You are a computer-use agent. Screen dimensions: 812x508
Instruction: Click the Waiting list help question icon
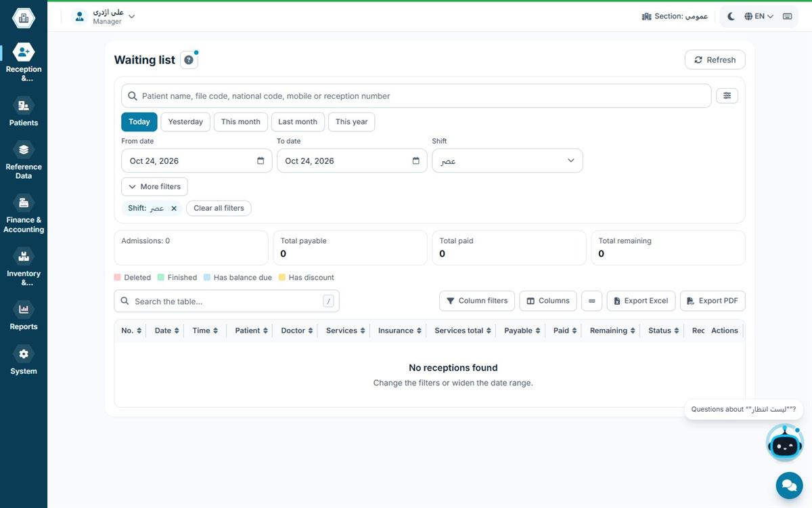pos(189,60)
